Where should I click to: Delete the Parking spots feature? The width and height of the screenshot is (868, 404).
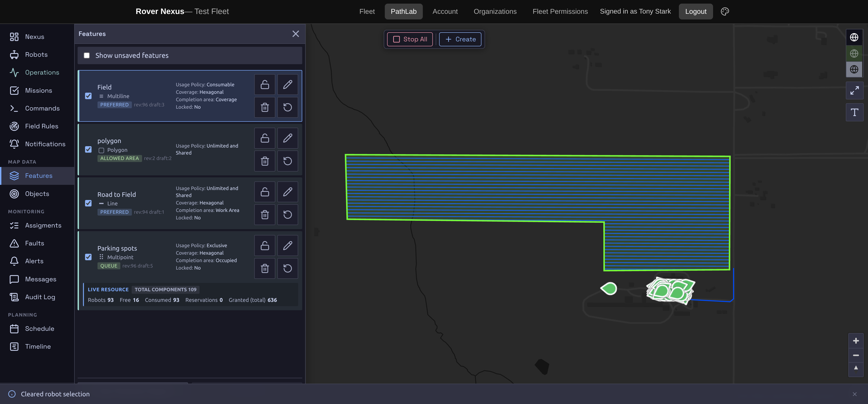tap(264, 268)
